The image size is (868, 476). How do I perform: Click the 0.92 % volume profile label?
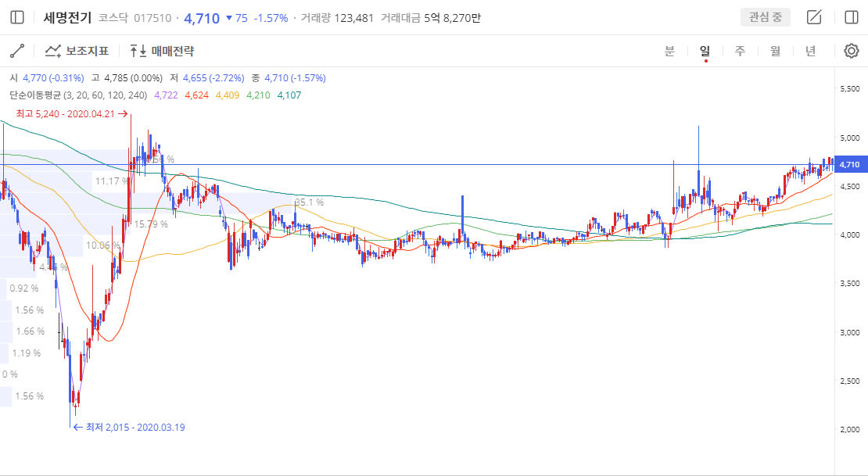tap(24, 288)
